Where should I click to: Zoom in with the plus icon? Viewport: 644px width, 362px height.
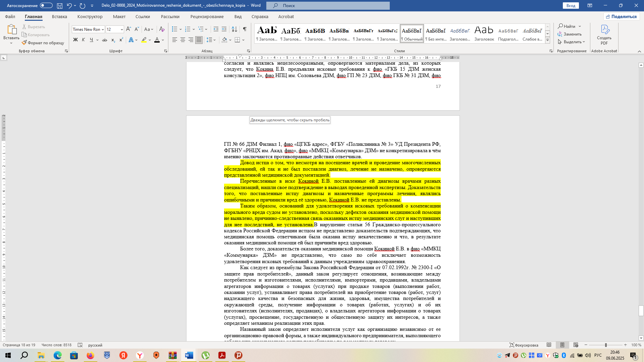click(626, 345)
